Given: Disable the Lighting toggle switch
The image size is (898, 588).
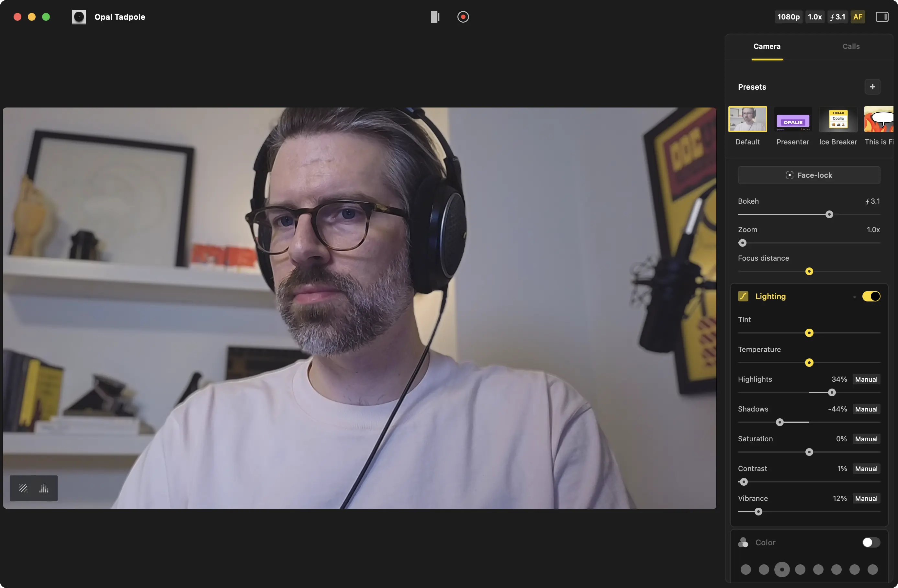Looking at the screenshot, I should (x=871, y=297).
